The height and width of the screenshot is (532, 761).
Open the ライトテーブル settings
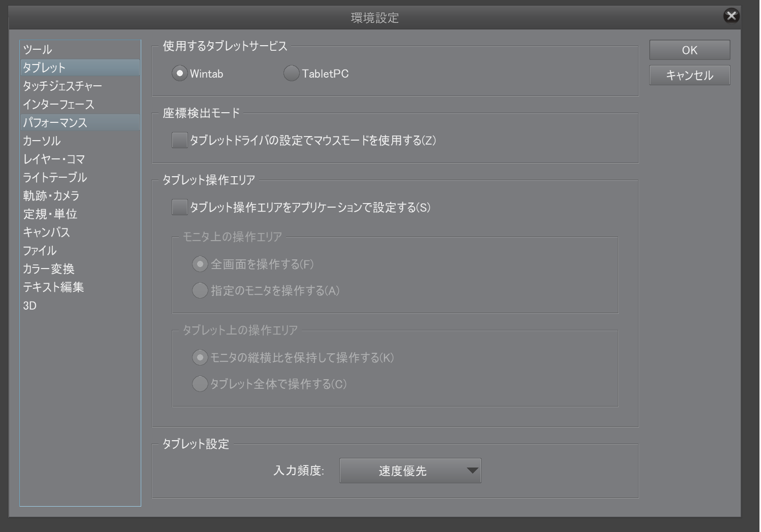(x=80, y=178)
